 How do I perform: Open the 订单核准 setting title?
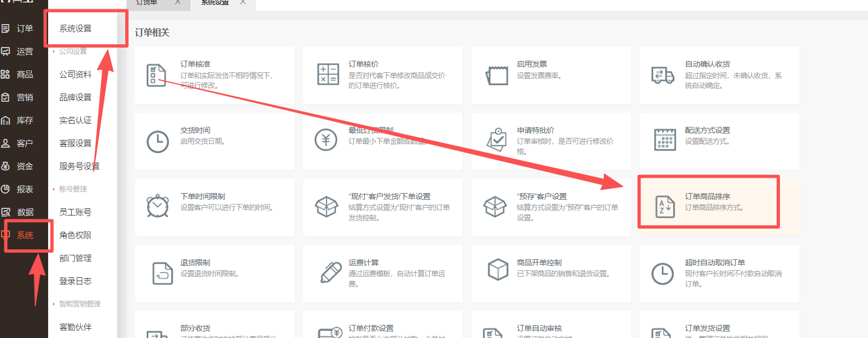coord(195,64)
